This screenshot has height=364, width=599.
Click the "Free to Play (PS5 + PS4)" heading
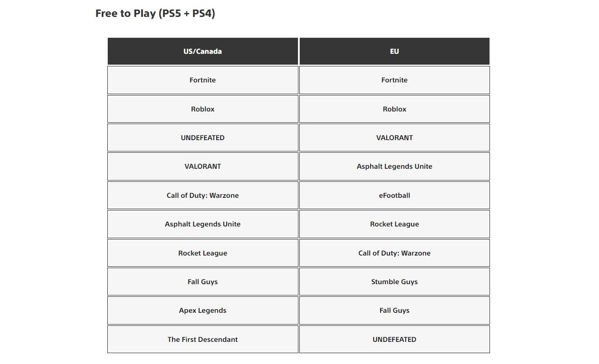click(155, 13)
